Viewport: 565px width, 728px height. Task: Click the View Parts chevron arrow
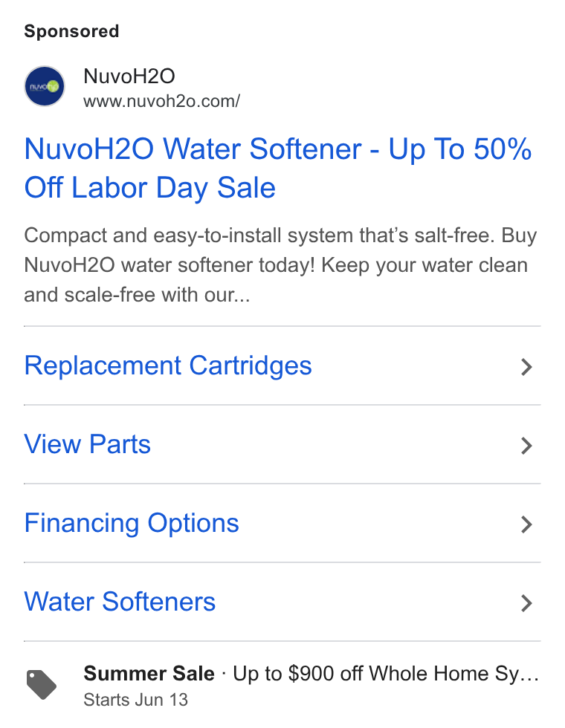click(x=526, y=446)
